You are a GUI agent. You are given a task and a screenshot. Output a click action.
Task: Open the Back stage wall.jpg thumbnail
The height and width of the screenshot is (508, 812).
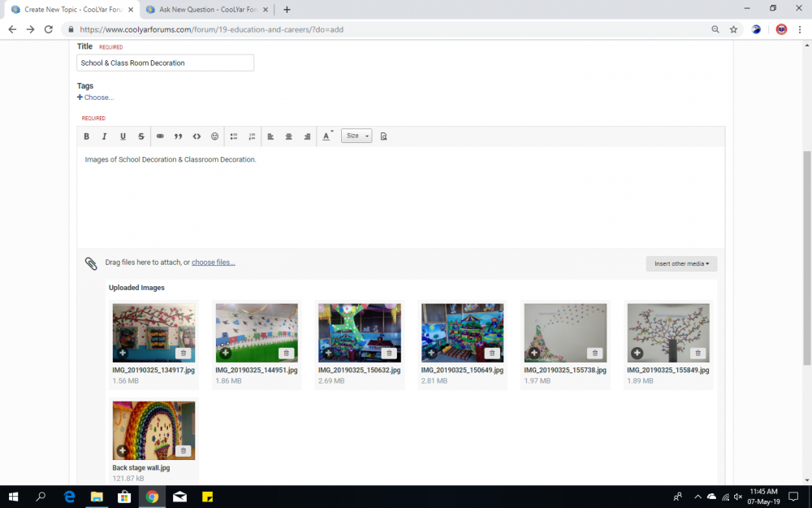[153, 430]
